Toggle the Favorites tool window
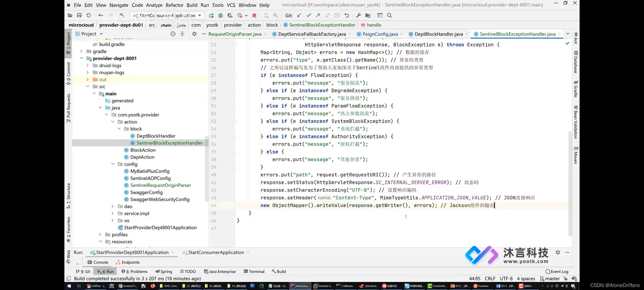This screenshot has height=290, width=644. (x=68, y=230)
